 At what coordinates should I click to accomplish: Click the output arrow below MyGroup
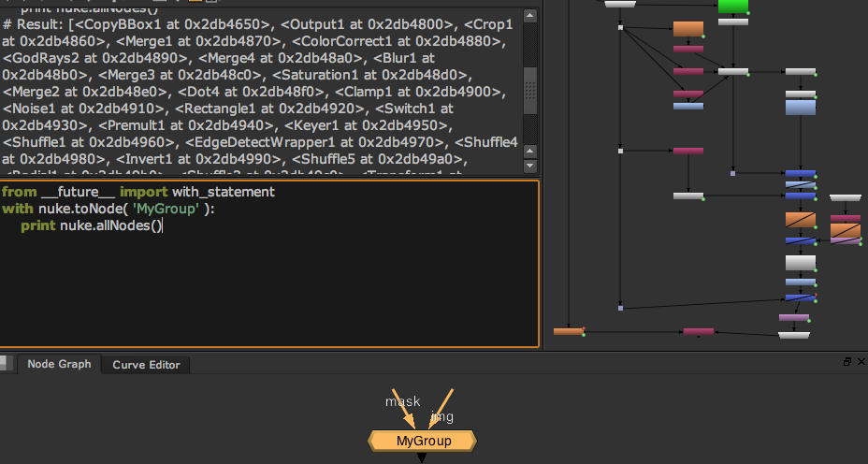coord(422,457)
